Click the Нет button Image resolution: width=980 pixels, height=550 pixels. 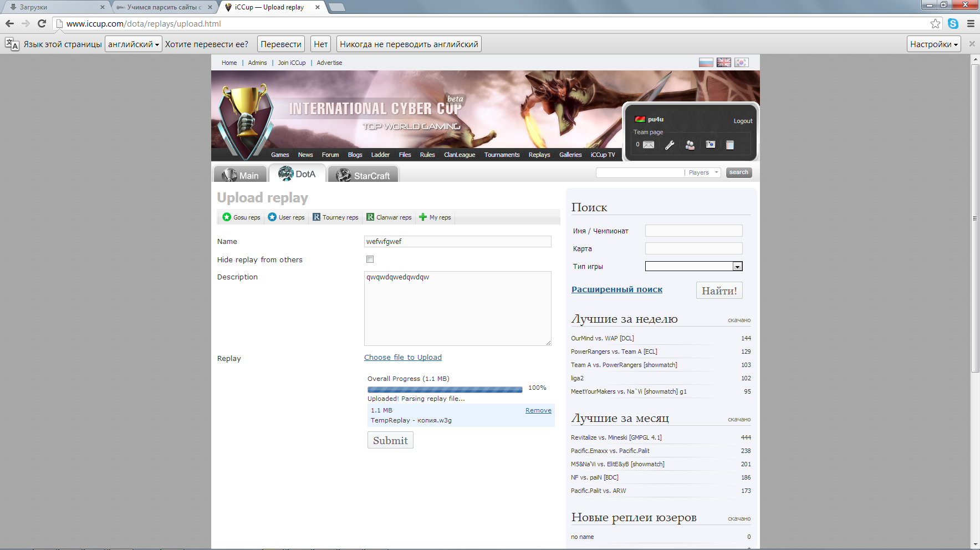click(320, 44)
